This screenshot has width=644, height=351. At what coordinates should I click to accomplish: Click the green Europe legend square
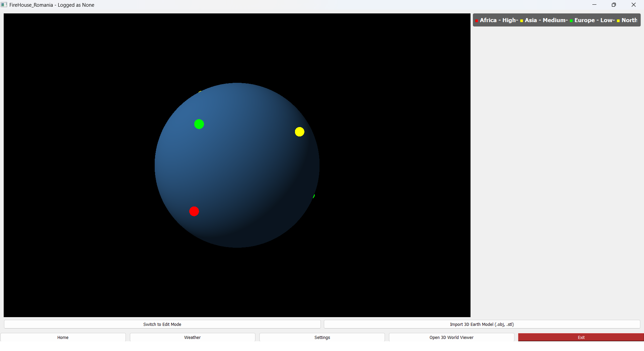(x=571, y=21)
